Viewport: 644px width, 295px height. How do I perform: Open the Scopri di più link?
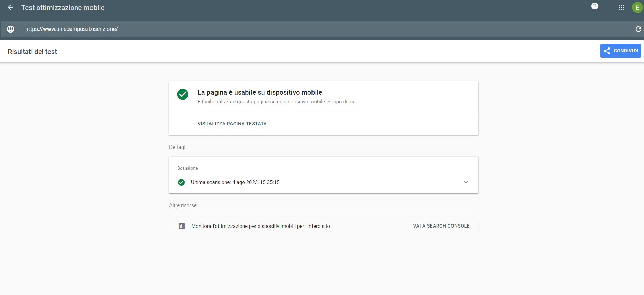pyautogui.click(x=341, y=102)
